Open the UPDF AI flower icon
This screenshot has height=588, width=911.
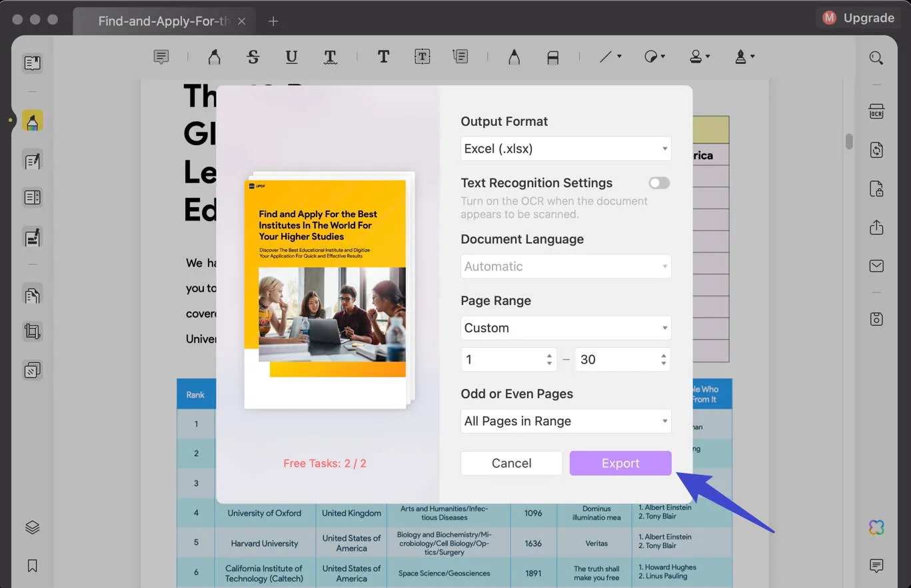(876, 527)
